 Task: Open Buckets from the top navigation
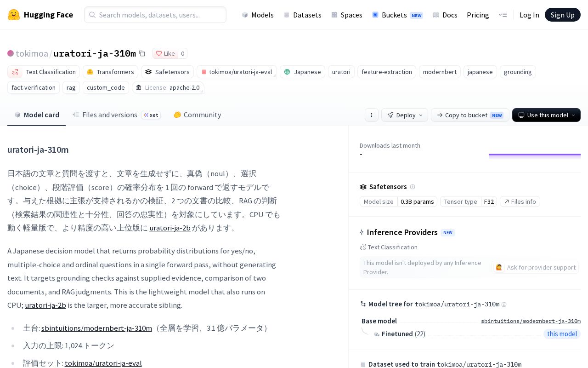(397, 15)
